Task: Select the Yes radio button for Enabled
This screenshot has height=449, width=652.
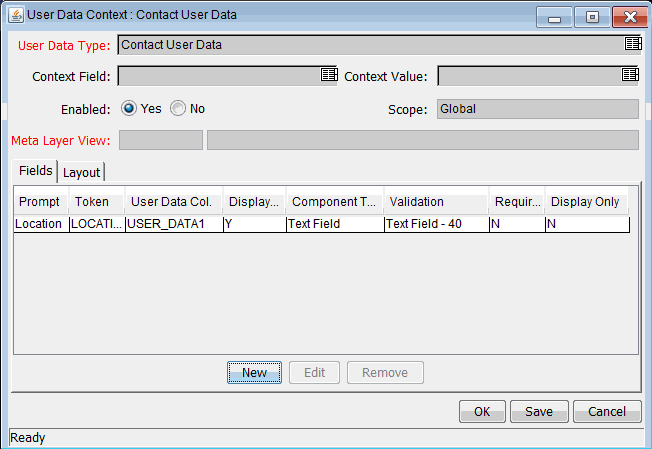Action: (x=129, y=108)
